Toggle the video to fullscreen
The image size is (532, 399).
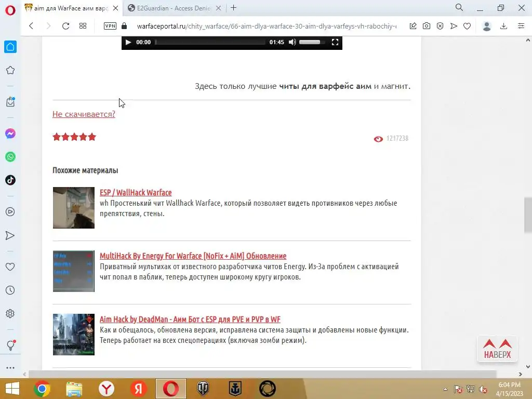pos(335,42)
